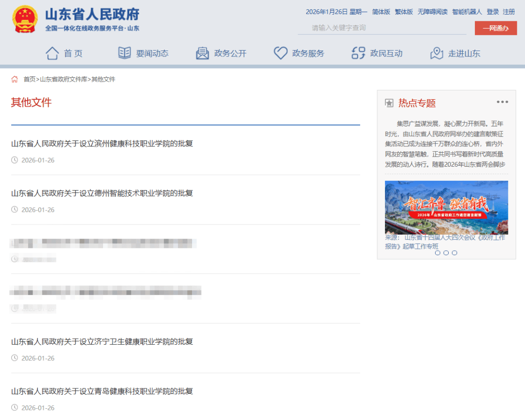Click the newspaper icon for 要闻动态
Image resolution: width=525 pixels, height=420 pixels.
click(x=124, y=53)
